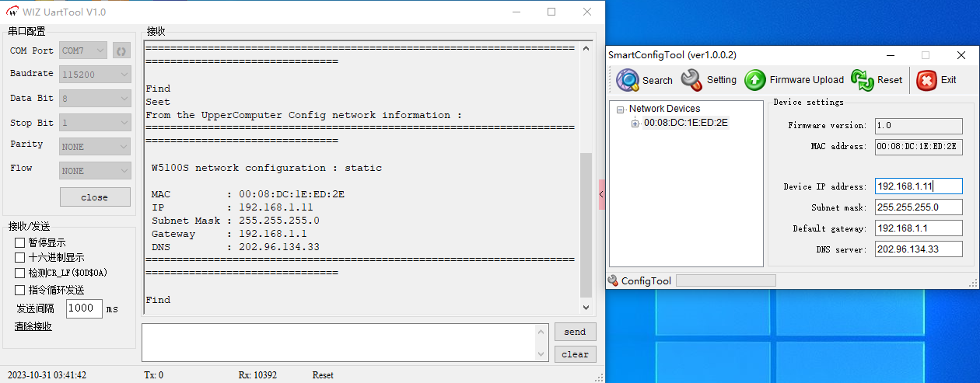Click the Exit toolbar button
The image size is (980, 383).
coord(936,80)
